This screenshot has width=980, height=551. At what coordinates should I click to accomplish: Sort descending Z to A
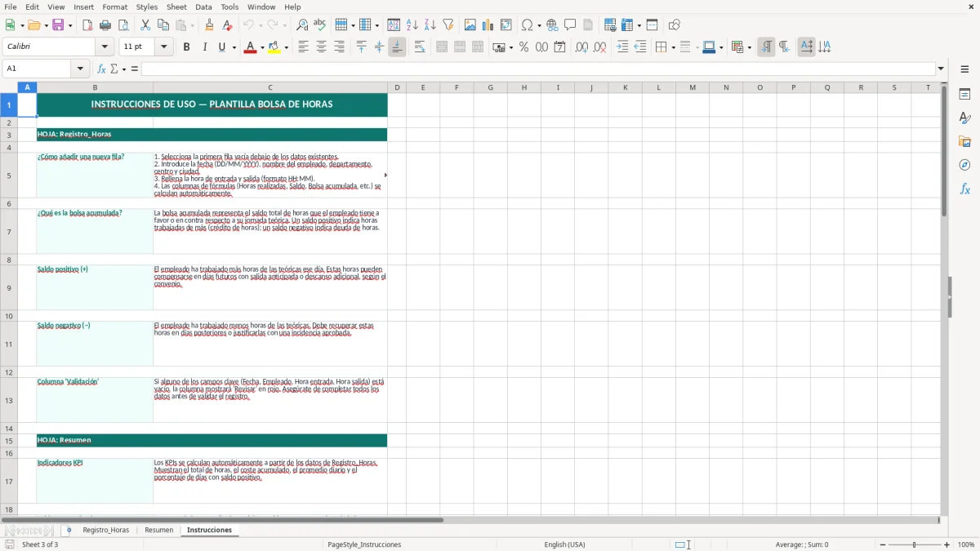click(430, 25)
